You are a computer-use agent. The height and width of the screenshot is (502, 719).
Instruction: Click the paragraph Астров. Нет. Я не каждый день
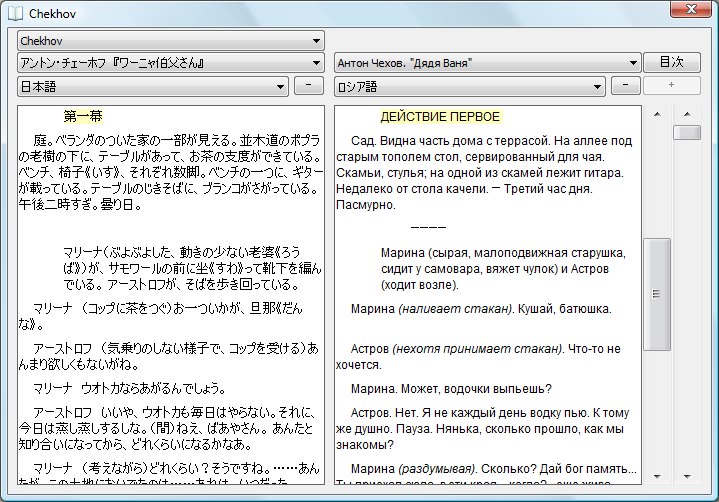[483, 429]
